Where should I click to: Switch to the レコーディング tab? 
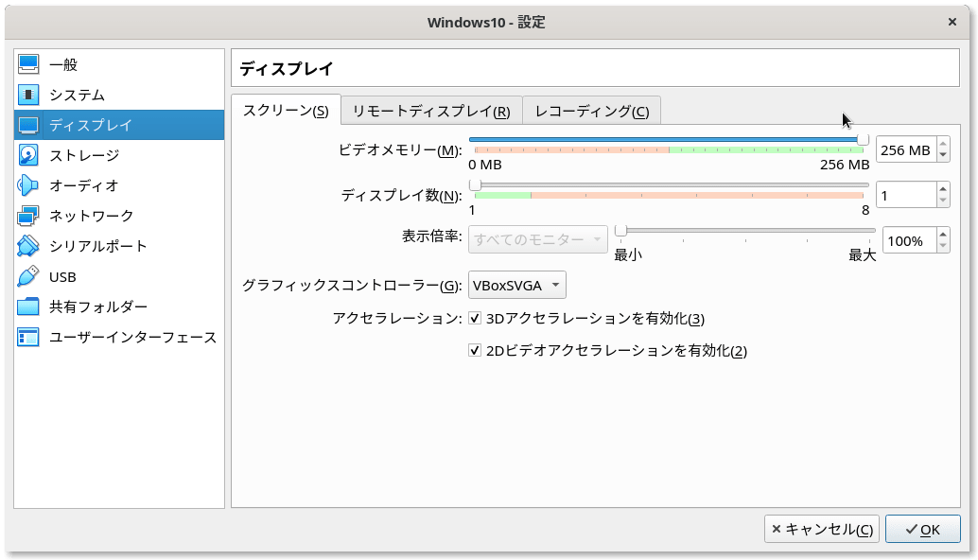coord(591,111)
